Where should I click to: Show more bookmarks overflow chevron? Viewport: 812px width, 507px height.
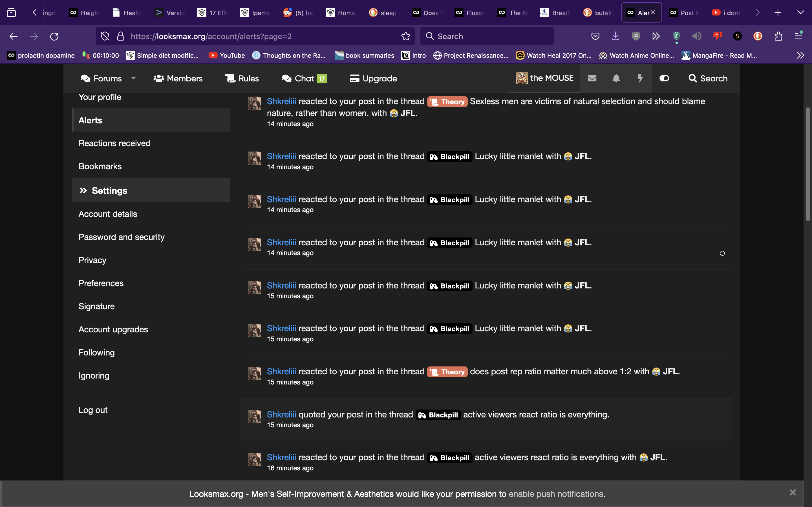pyautogui.click(x=800, y=55)
